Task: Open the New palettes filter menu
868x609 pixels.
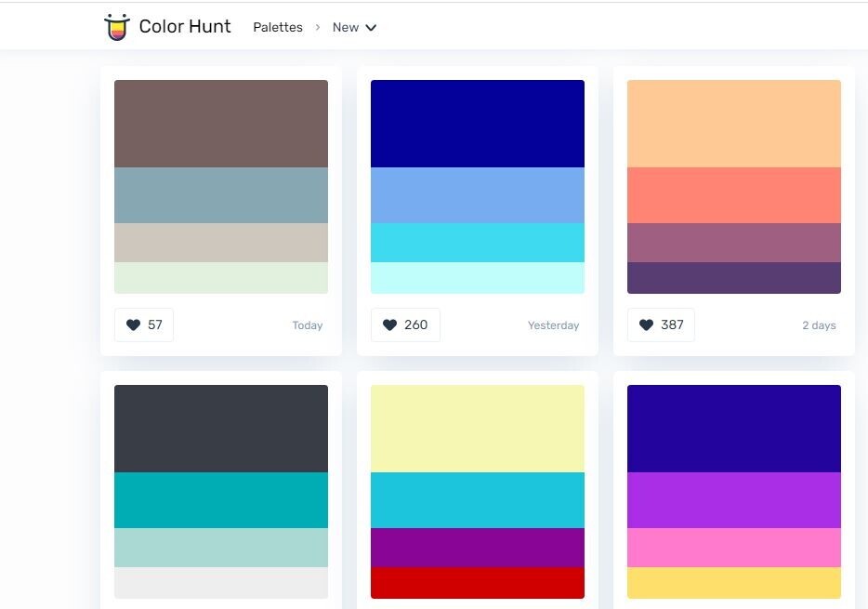Action: (354, 27)
